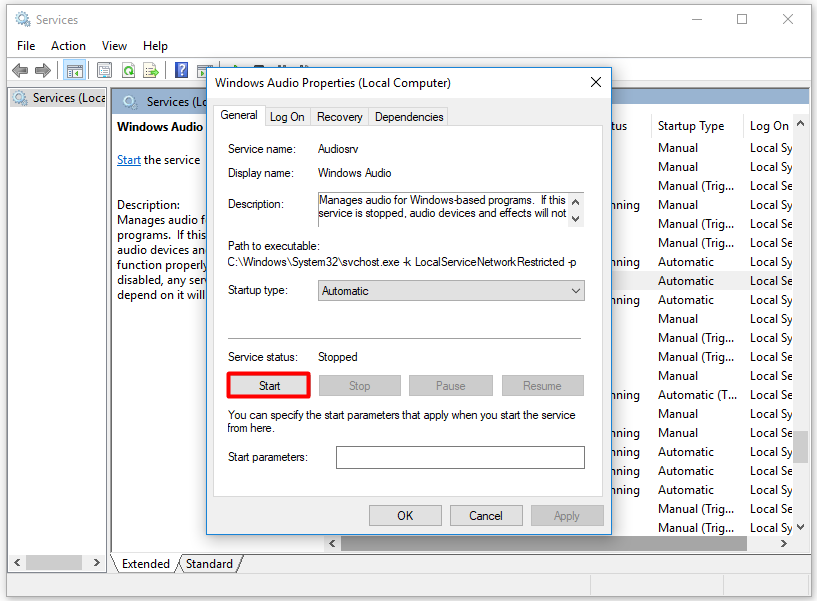817x601 pixels.
Task: Click the services list horizontal scroll-right arrow
Action: 784,544
